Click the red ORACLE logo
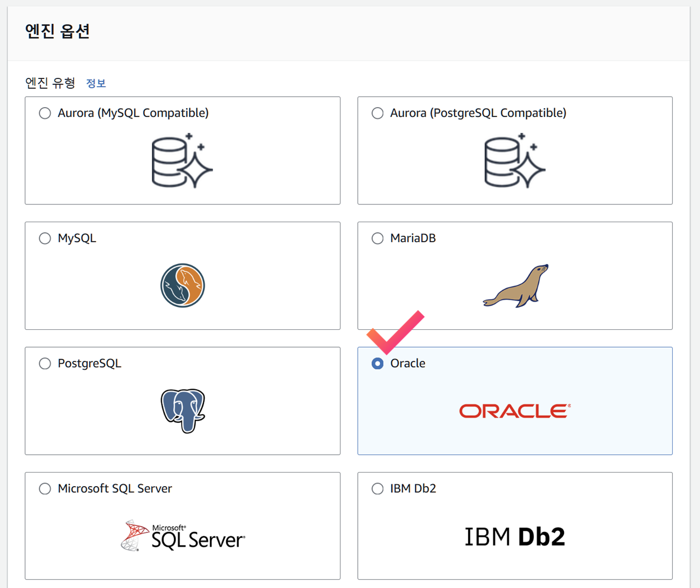Viewport: 700px width, 588px height. (x=515, y=411)
